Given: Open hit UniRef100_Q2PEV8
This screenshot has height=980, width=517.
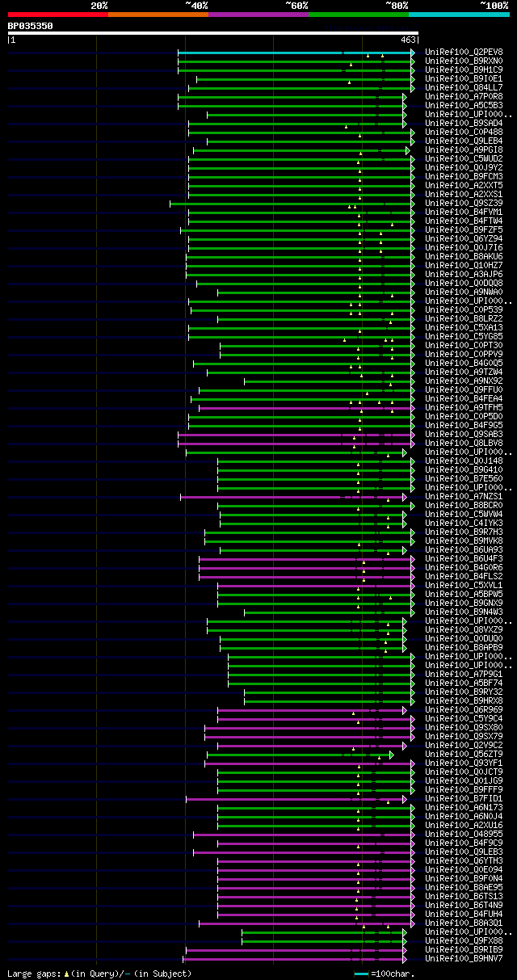Looking at the screenshot, I should [464, 53].
